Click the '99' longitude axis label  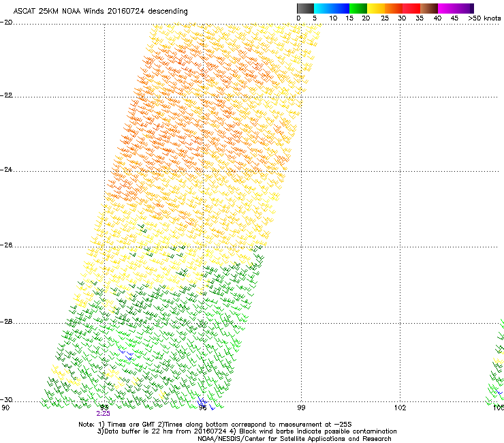tap(301, 408)
